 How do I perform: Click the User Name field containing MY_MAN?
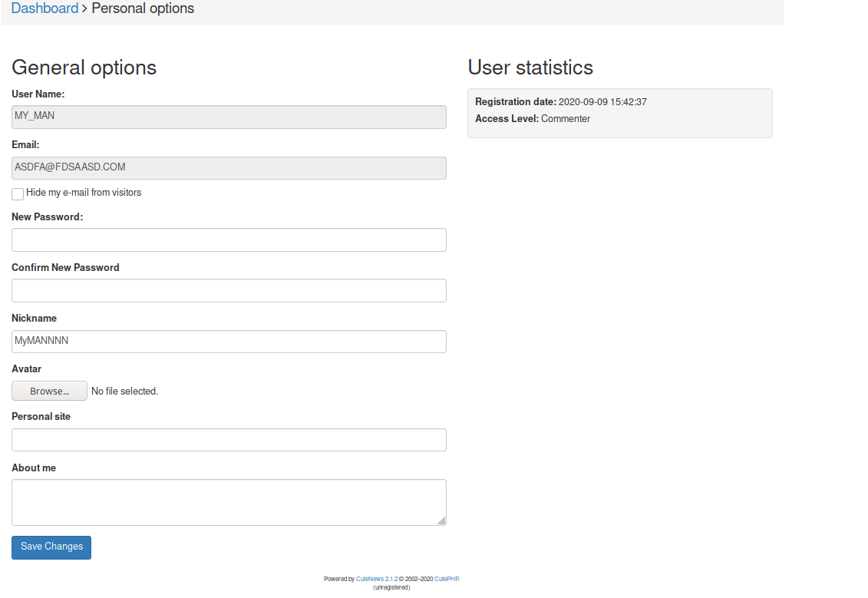(x=229, y=117)
